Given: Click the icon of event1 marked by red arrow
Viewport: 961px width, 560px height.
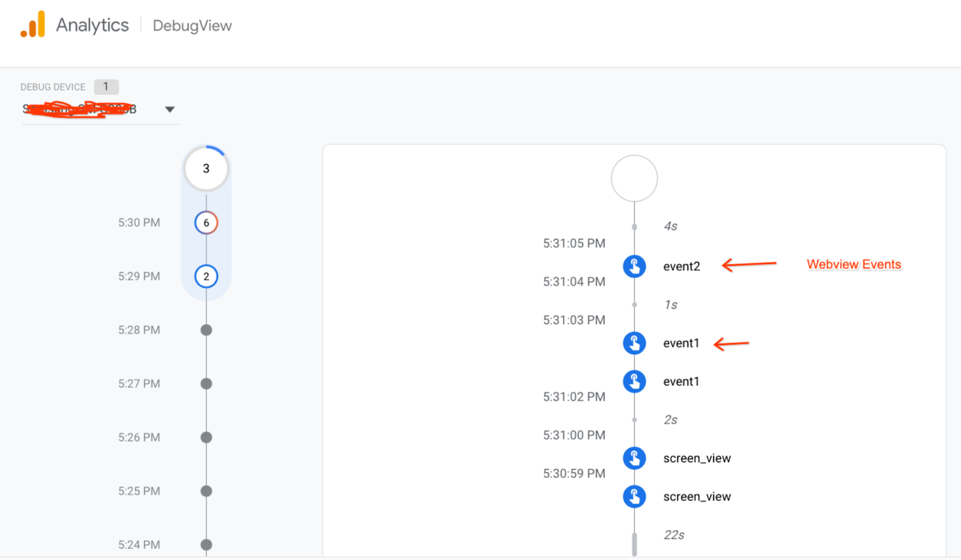Looking at the screenshot, I should tap(634, 343).
